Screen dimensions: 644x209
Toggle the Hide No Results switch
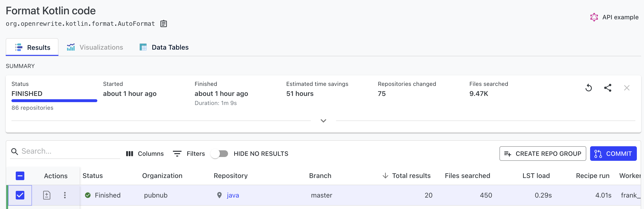(x=219, y=153)
